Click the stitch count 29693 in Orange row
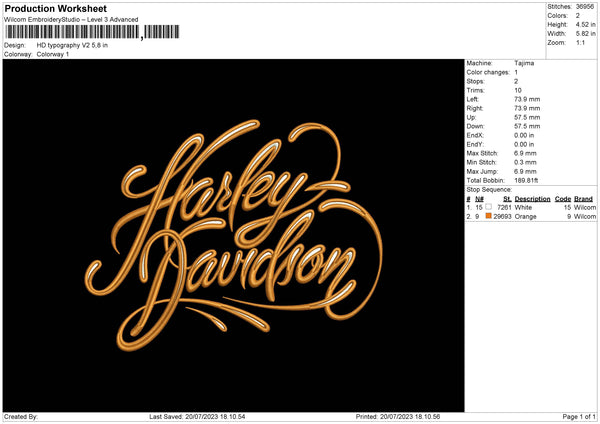 [502, 217]
